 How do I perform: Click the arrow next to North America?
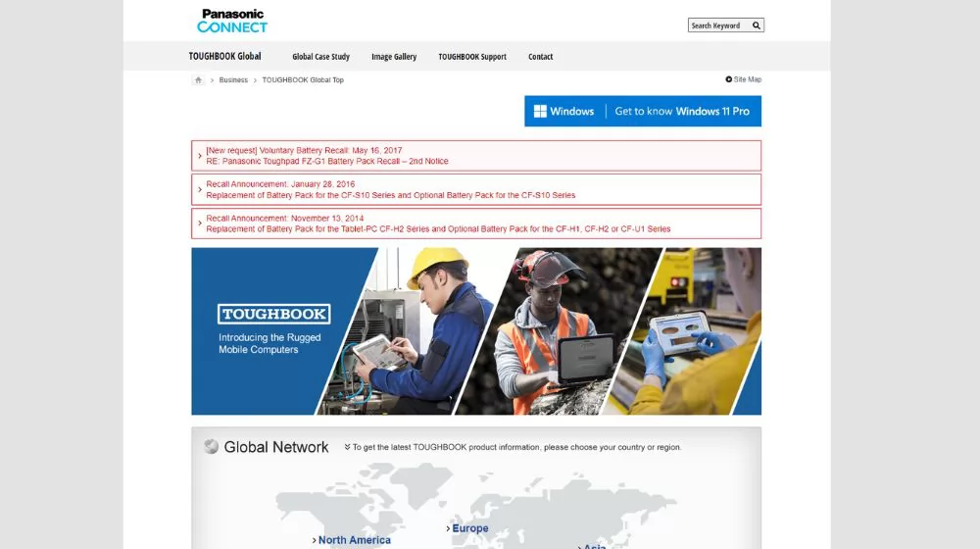pyautogui.click(x=314, y=540)
